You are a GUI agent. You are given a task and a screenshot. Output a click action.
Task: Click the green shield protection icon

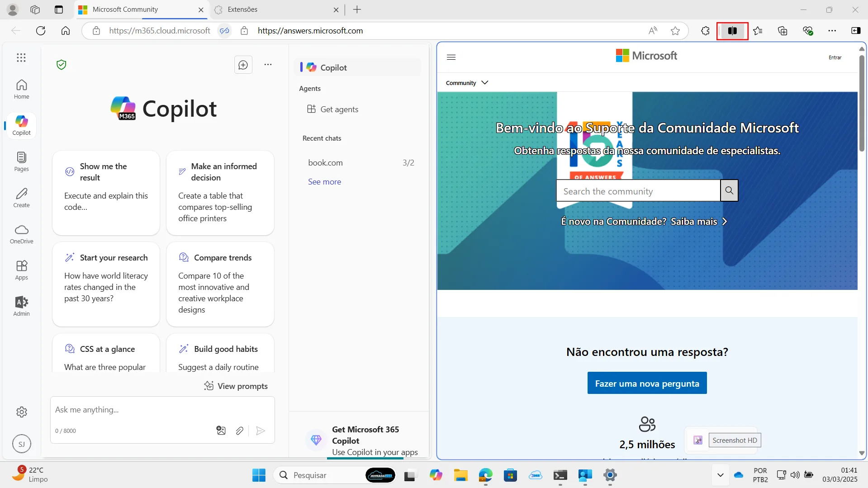(x=62, y=65)
